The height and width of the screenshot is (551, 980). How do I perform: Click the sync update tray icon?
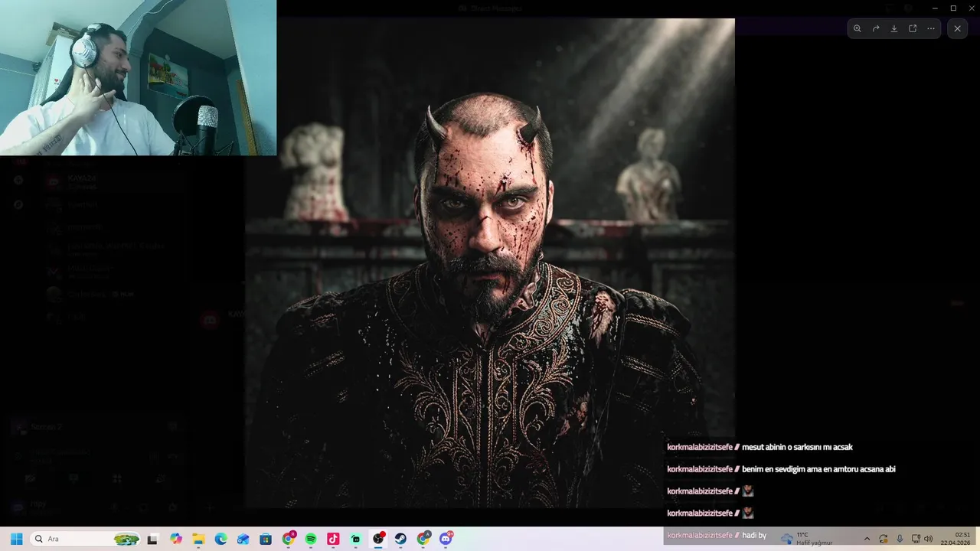(x=884, y=539)
